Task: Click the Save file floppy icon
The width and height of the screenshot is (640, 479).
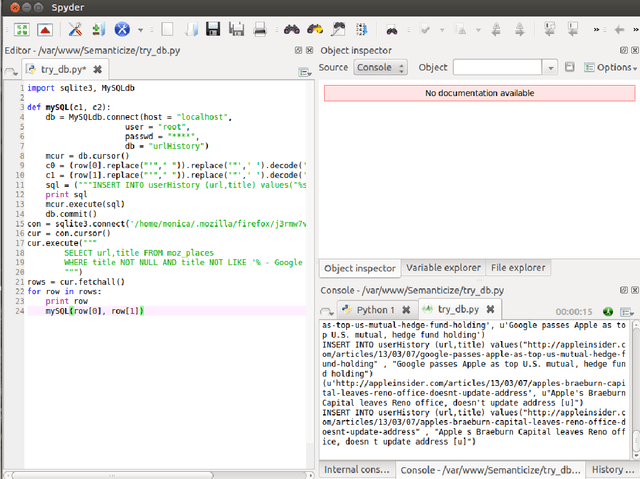Action: pos(215,29)
